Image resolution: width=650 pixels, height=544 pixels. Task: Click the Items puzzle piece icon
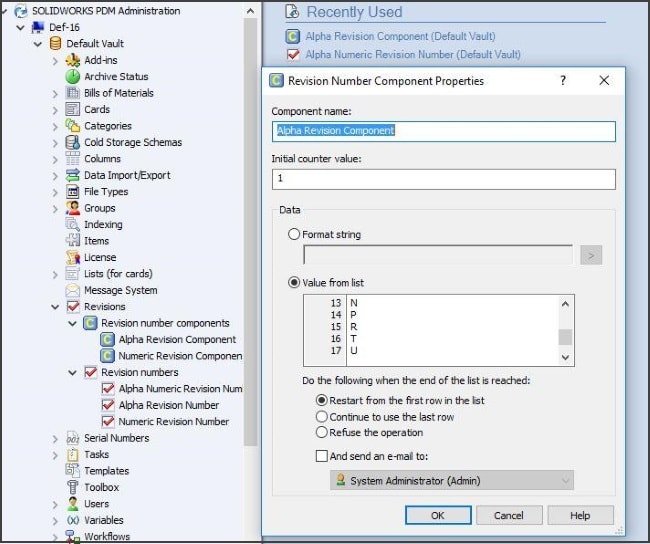(x=73, y=241)
